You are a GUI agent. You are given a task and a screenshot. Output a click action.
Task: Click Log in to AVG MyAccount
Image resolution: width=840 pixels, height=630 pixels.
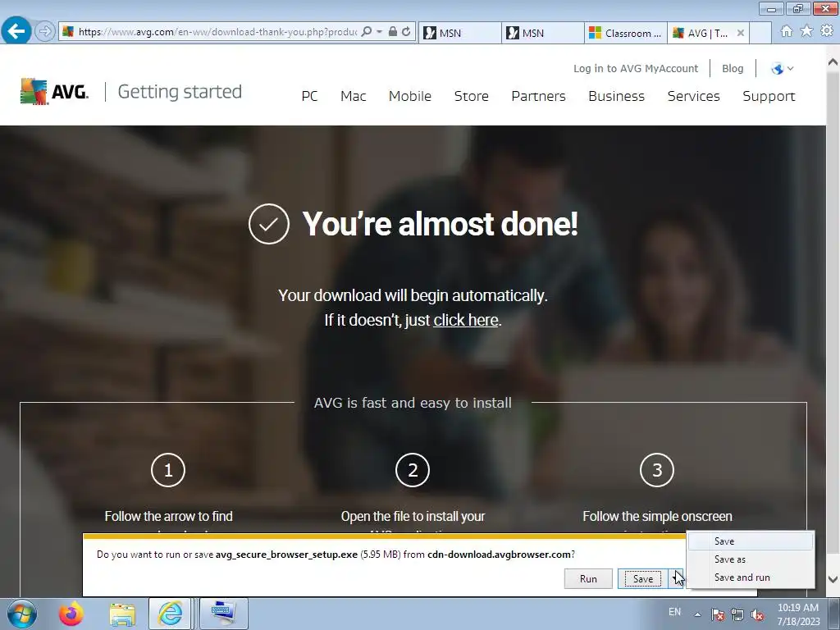(636, 69)
